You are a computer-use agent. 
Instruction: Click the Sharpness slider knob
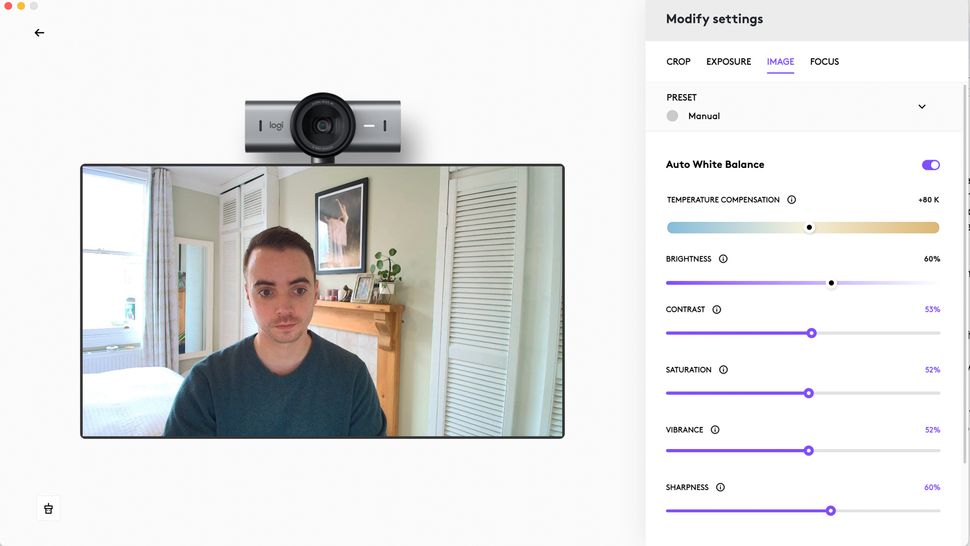(x=831, y=511)
